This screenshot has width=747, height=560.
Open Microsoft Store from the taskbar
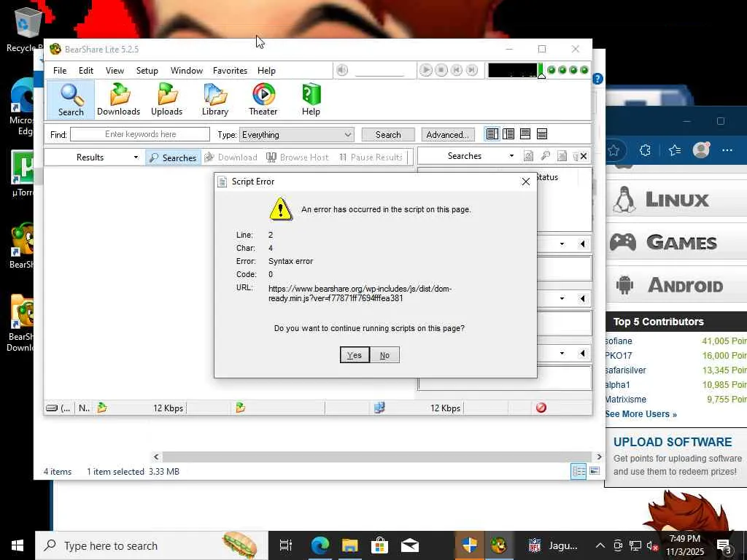click(x=379, y=545)
